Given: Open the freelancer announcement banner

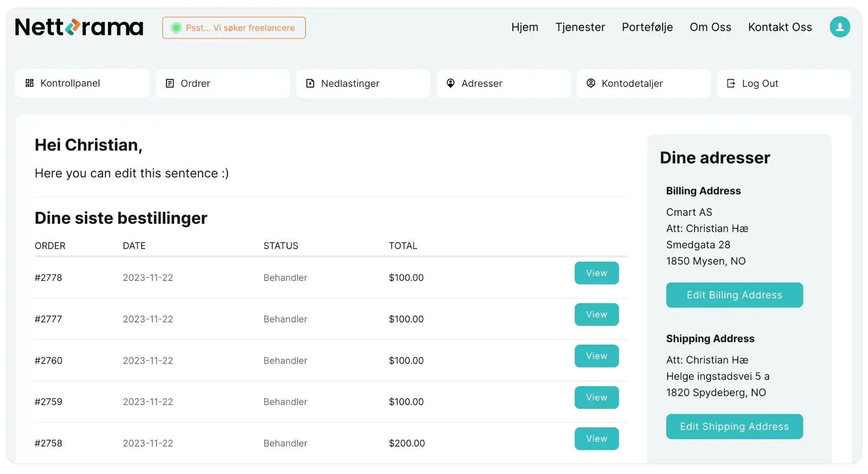Looking at the screenshot, I should click(234, 28).
